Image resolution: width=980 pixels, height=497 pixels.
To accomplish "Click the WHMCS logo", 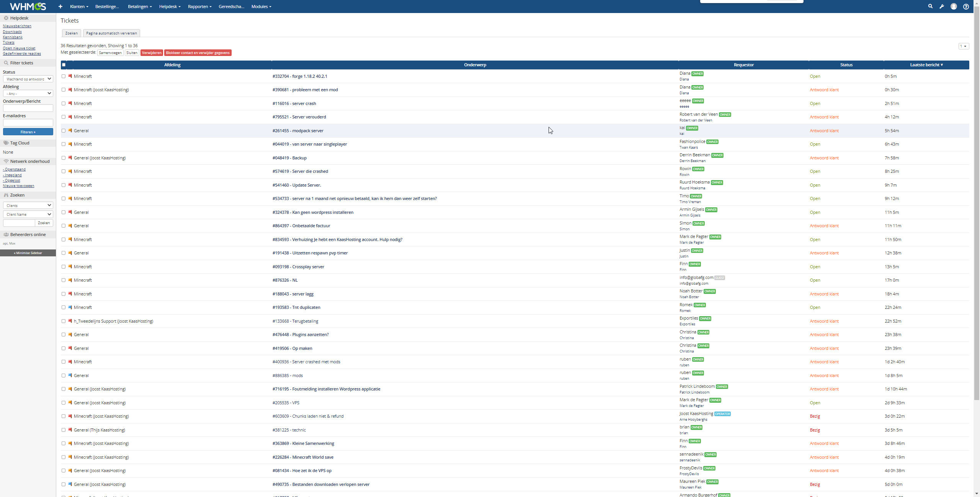I will coord(28,7).
